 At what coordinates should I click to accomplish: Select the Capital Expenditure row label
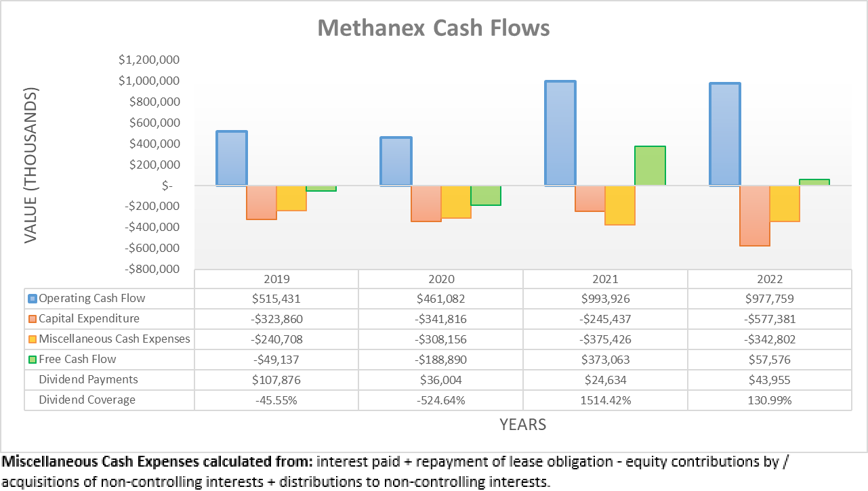pyautogui.click(x=89, y=318)
